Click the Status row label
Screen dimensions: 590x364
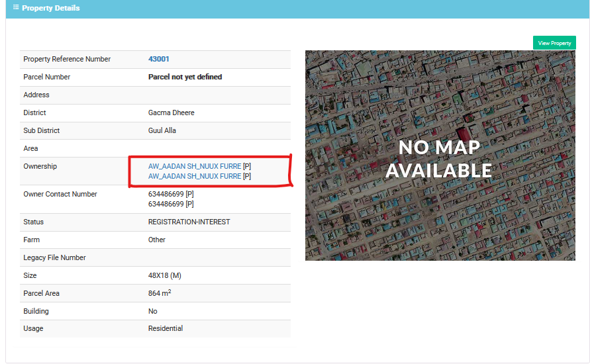click(x=34, y=222)
